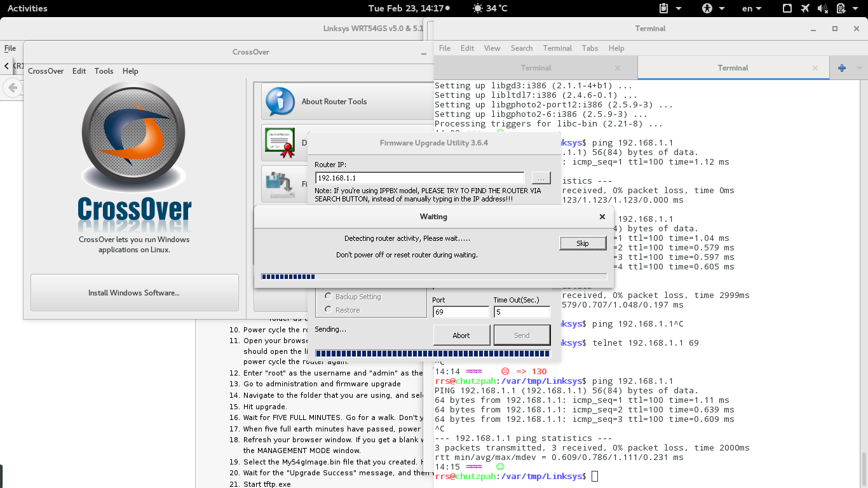Click the Abort button
The height and width of the screenshot is (488, 868).
(461, 335)
